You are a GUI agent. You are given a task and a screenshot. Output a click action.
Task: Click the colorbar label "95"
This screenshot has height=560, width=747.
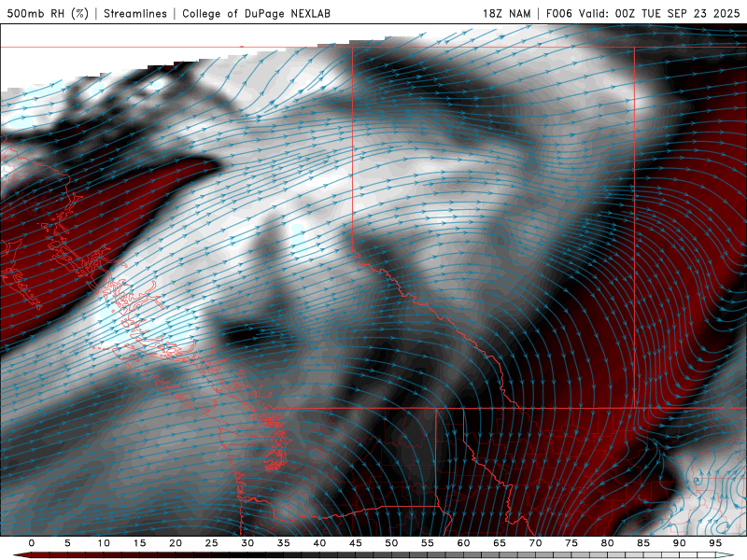point(715,543)
